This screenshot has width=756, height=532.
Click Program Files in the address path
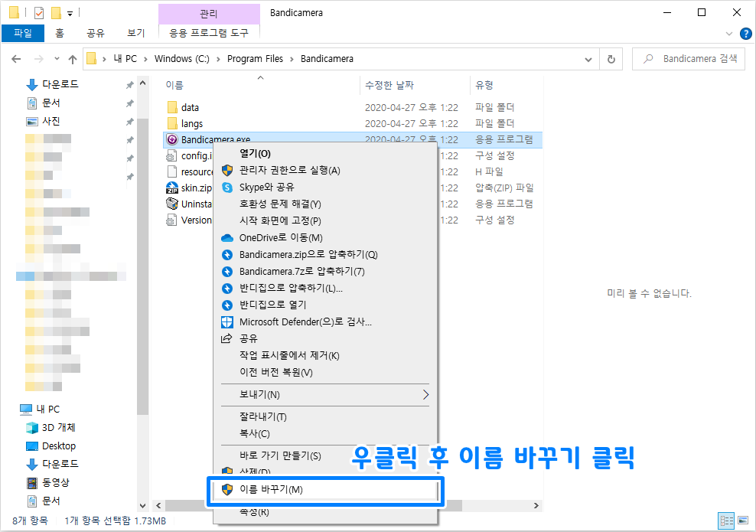255,59
